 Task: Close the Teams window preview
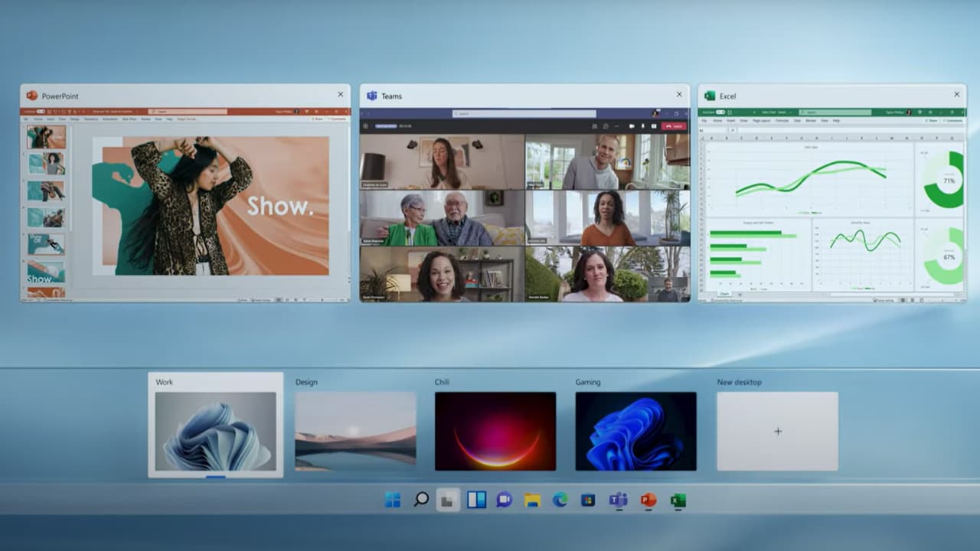click(x=679, y=95)
